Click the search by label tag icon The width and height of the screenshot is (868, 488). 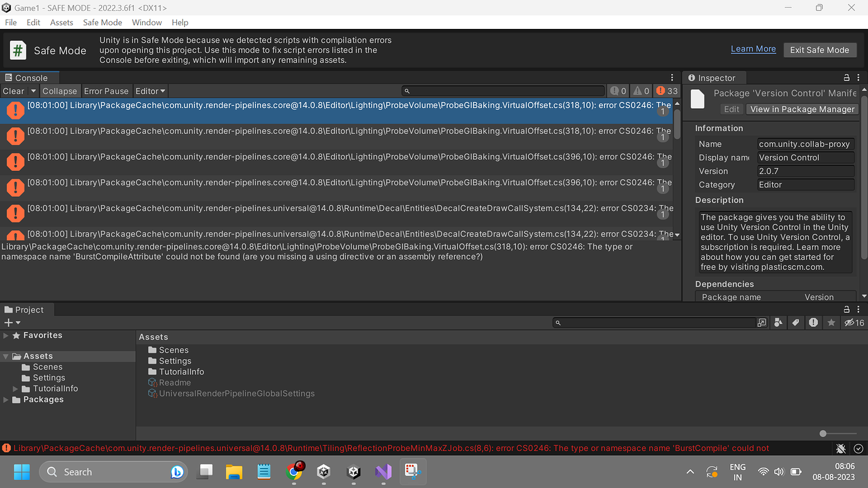(x=796, y=323)
